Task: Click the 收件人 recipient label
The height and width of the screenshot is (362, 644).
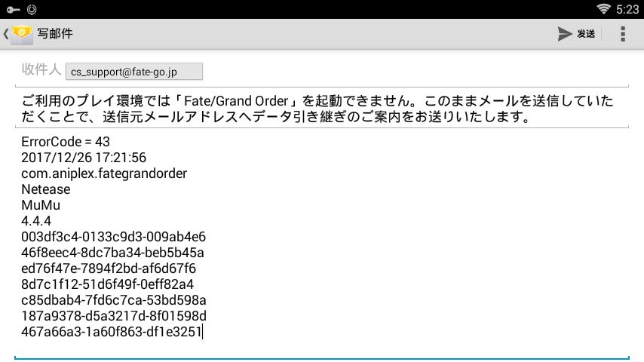Action: [41, 69]
